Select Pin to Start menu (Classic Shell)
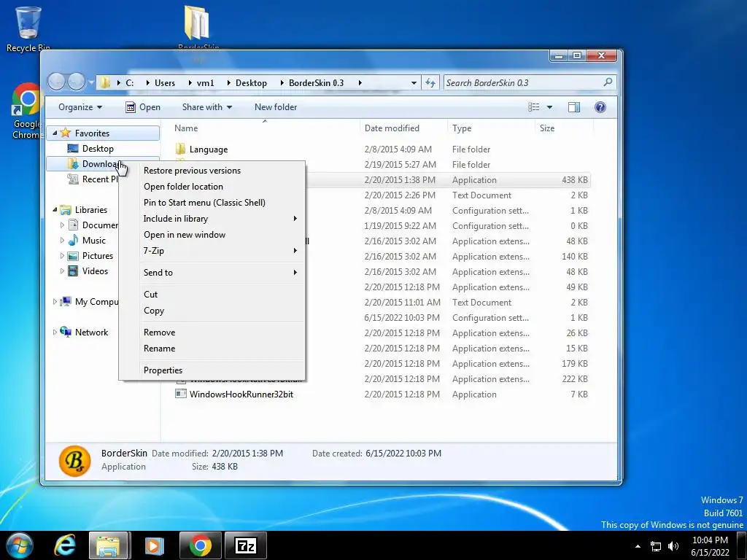 click(x=204, y=203)
